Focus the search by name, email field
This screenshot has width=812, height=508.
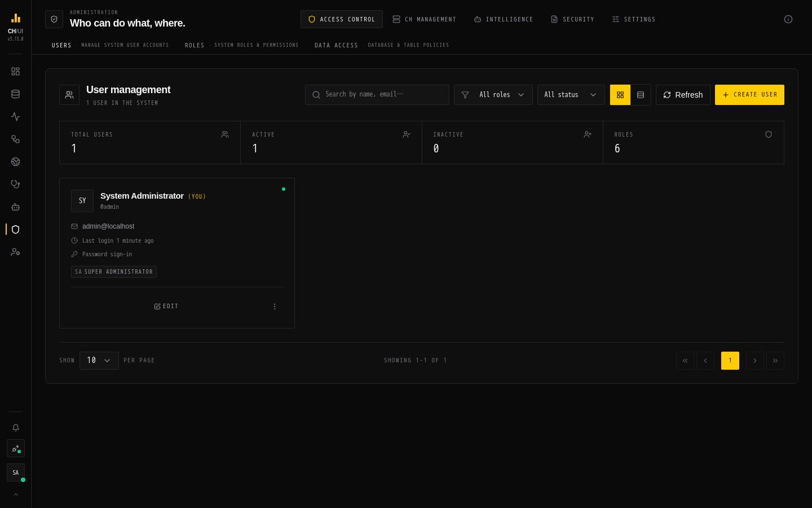point(377,95)
